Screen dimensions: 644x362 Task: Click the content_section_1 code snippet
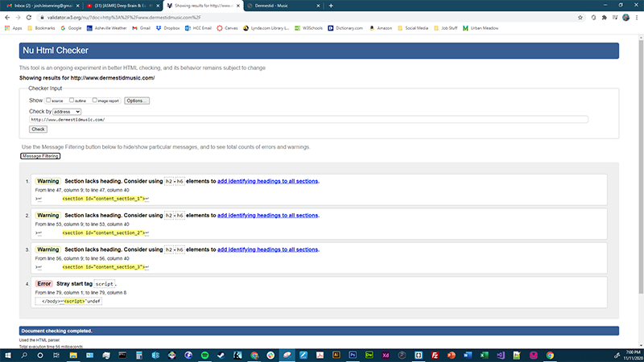[x=104, y=199]
